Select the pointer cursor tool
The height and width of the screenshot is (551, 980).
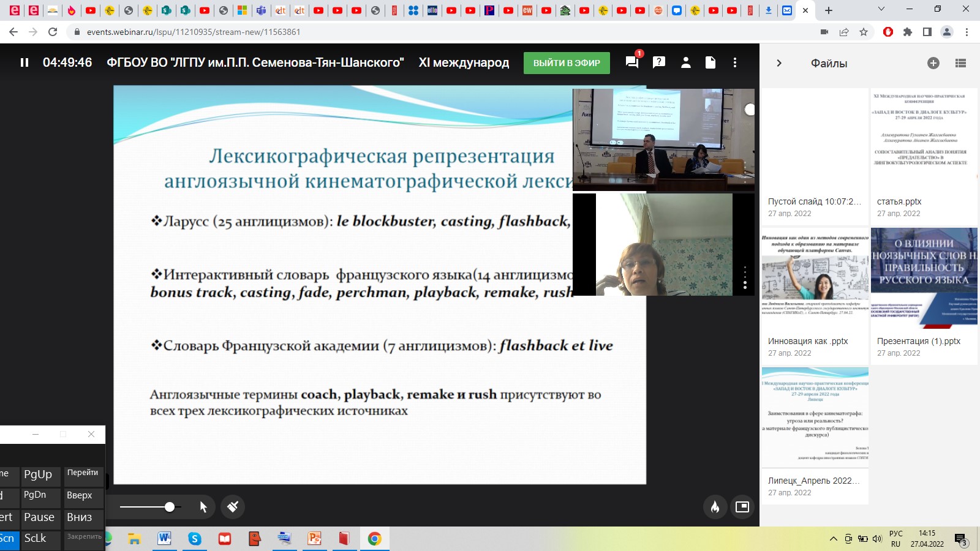pyautogui.click(x=203, y=507)
